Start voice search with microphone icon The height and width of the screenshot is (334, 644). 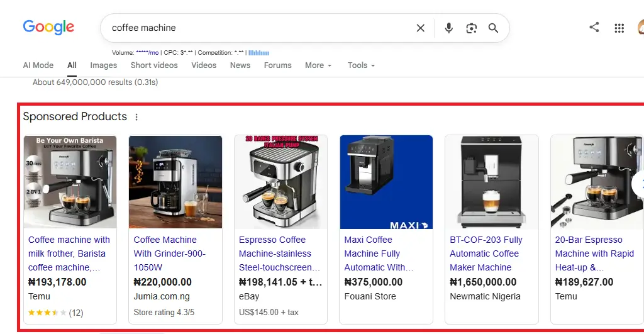pyautogui.click(x=449, y=28)
